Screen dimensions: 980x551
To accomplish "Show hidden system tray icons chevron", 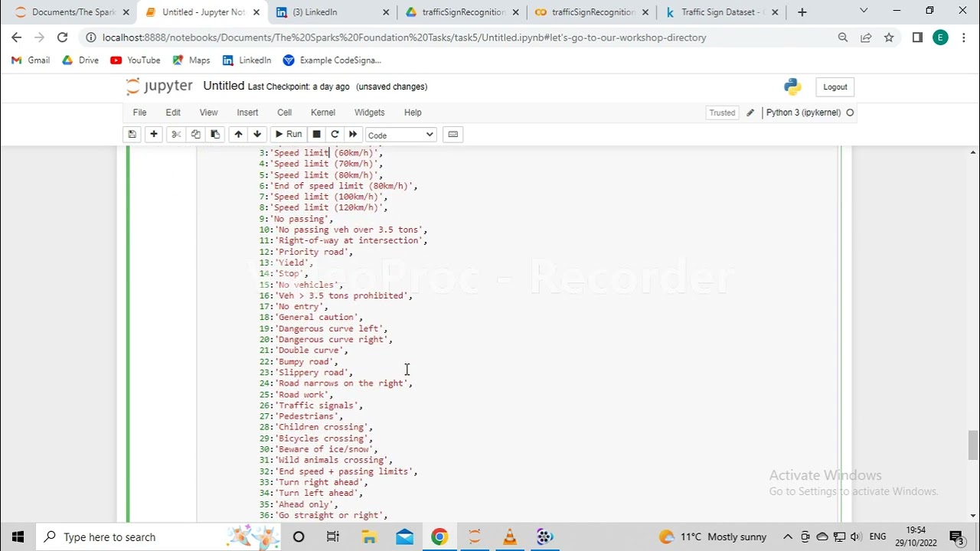I will click(x=787, y=537).
